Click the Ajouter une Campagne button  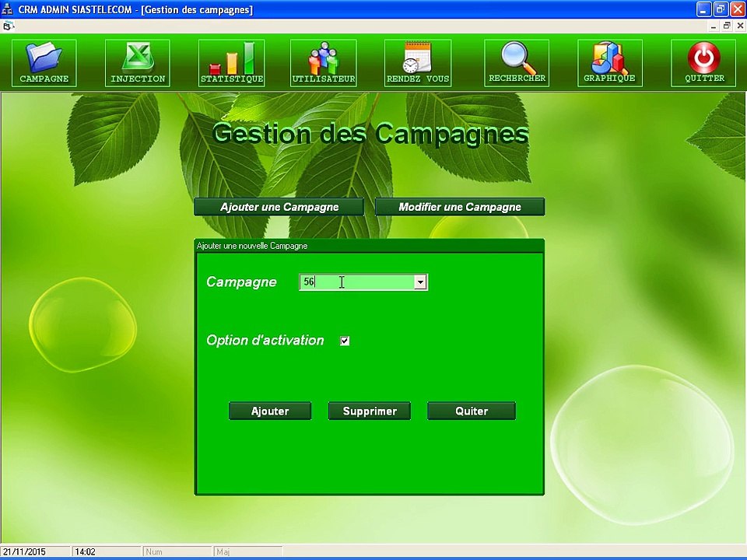(279, 207)
